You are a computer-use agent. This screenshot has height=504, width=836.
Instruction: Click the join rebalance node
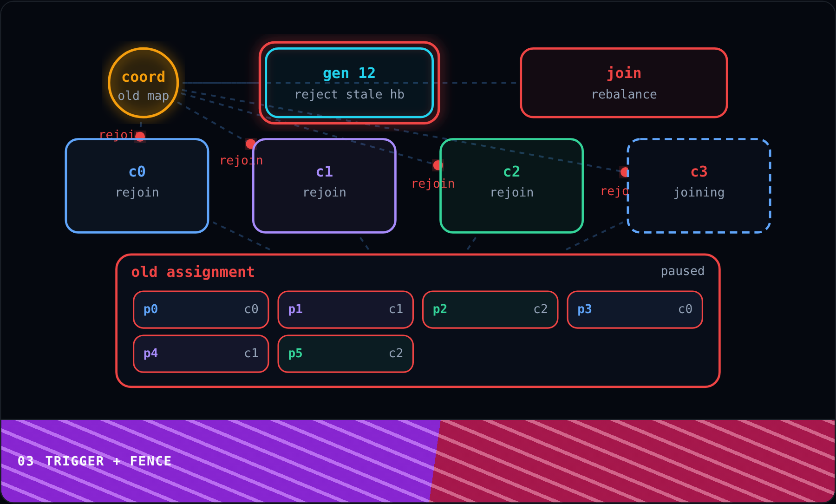pos(624,83)
